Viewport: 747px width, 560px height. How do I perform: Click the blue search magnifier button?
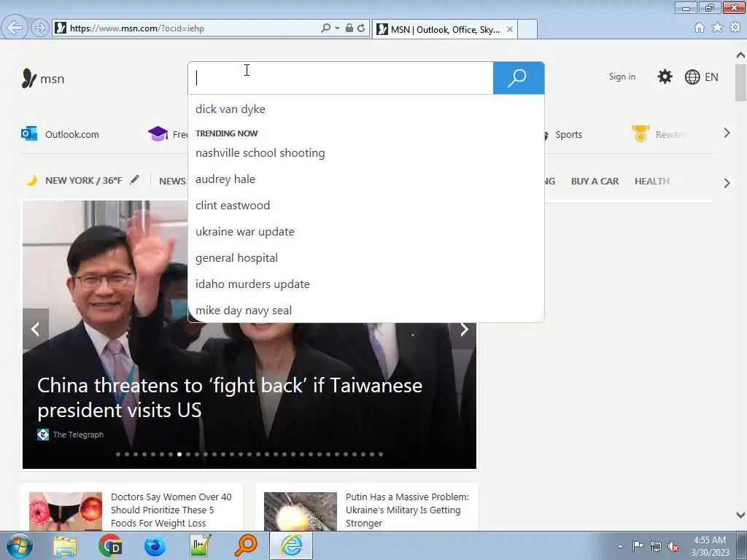click(519, 78)
